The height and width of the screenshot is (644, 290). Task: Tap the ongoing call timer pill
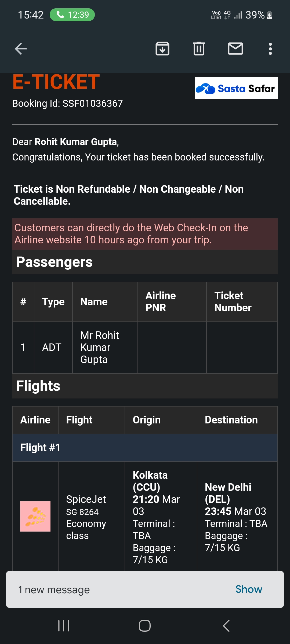pyautogui.click(x=72, y=15)
